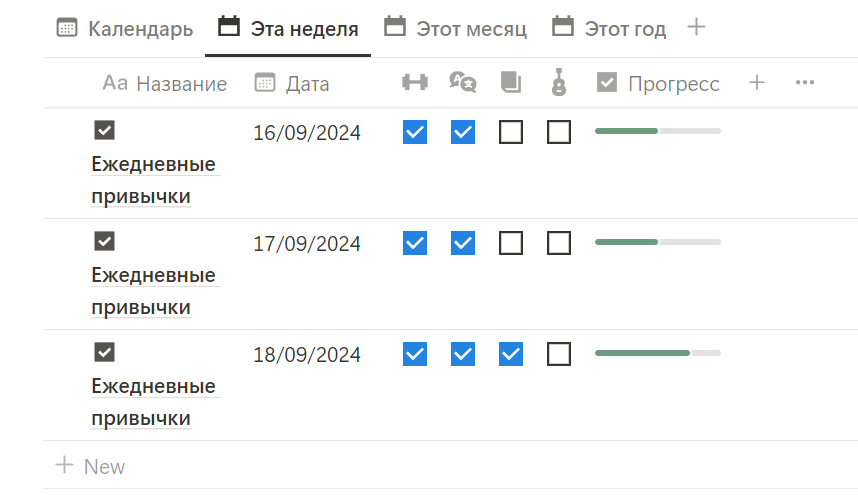Check the book checkbox for 16/09/2024
Screen dimensions: 858x495
[511, 132]
